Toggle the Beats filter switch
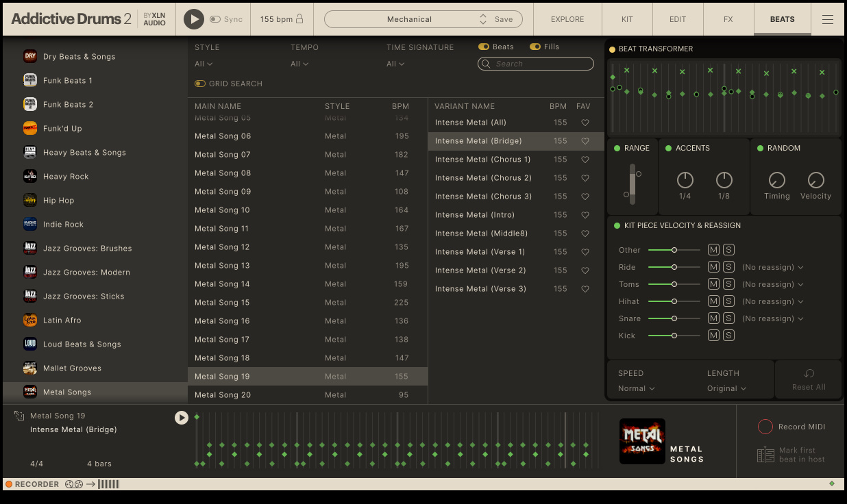The height and width of the screenshot is (504, 847). tap(484, 47)
